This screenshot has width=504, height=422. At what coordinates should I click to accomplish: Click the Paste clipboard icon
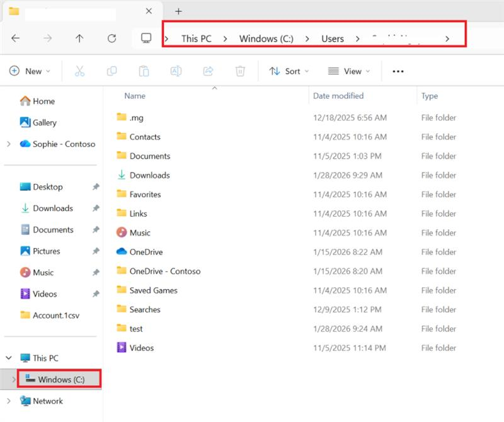[144, 71]
